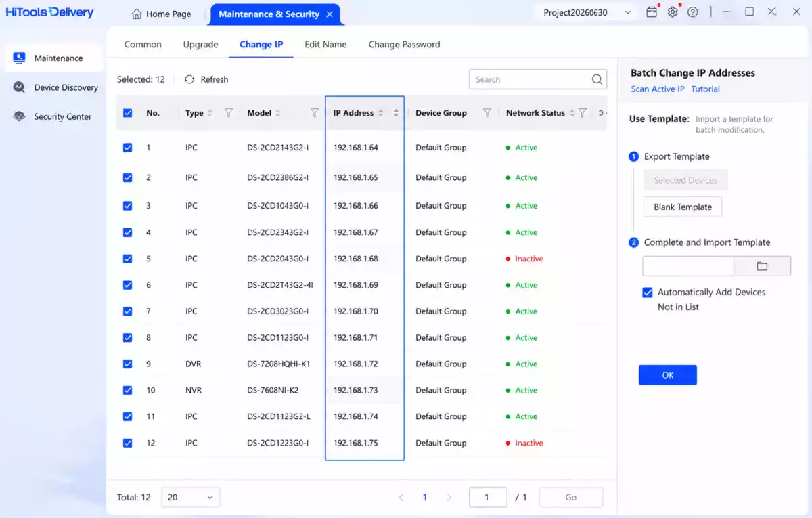The height and width of the screenshot is (518, 812).
Task: Click the Selected Devices button
Action: click(x=685, y=180)
